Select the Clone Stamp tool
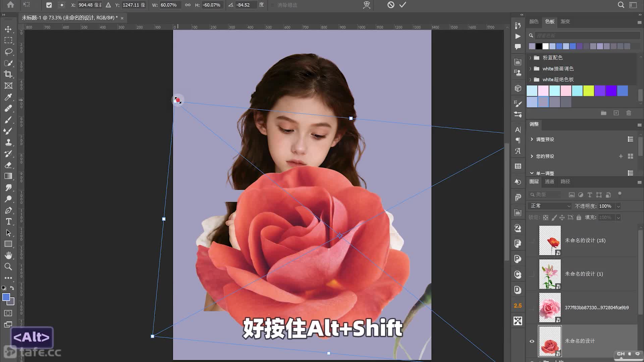 click(8, 142)
